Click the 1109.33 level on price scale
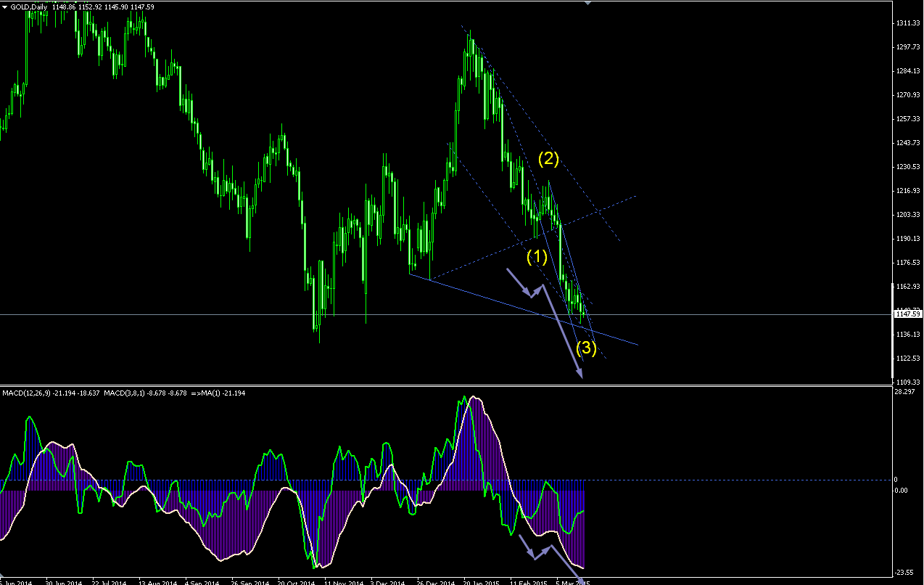The height and width of the screenshot is (585, 924). (x=908, y=382)
